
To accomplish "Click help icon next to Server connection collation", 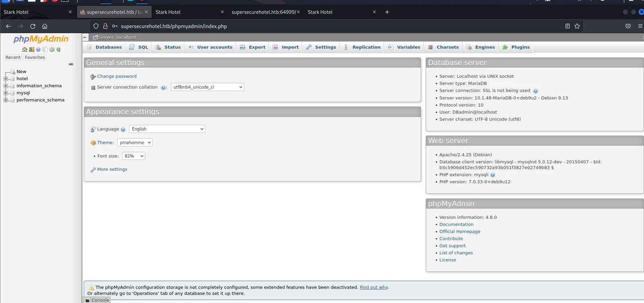I will pos(163,87).
